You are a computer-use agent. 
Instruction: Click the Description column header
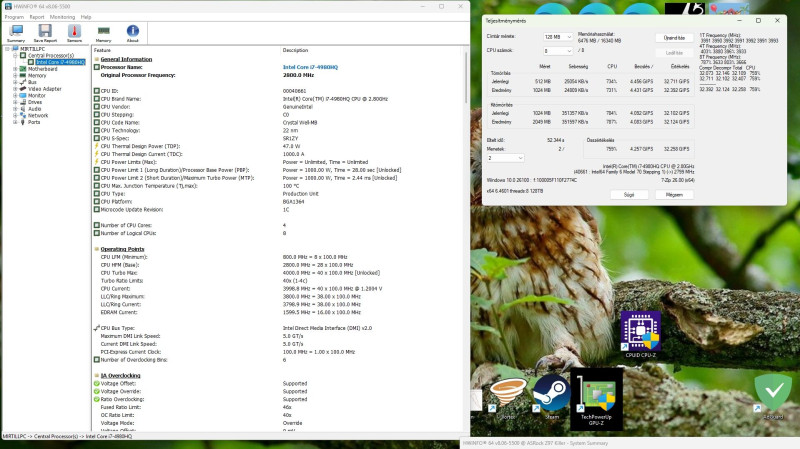coord(295,50)
